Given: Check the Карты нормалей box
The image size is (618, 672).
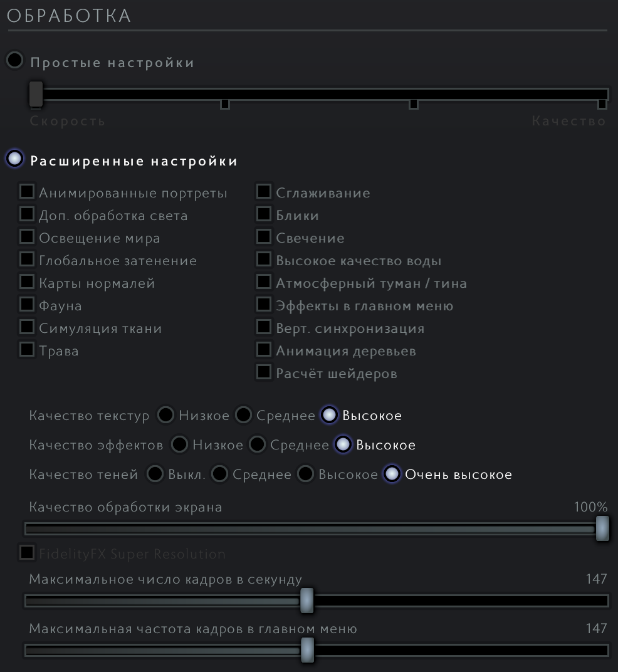Looking at the screenshot, I should coord(27,282).
